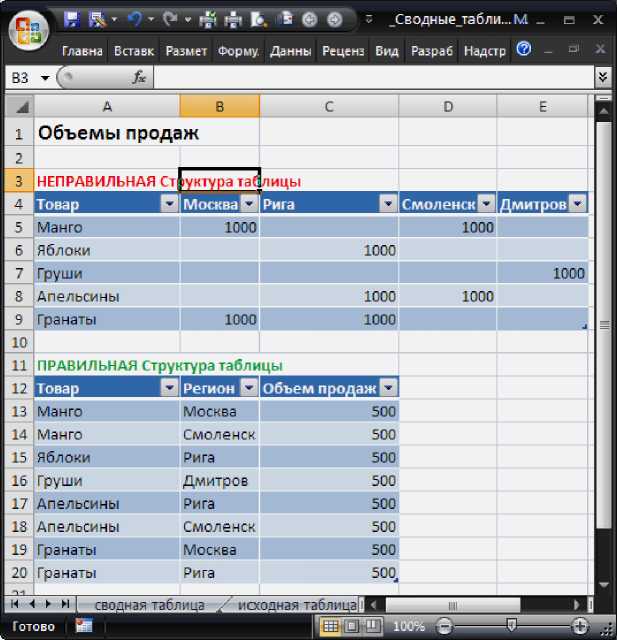Expand the Name Box dropdown arrow
This screenshot has height=640, width=617.
pos(45,78)
